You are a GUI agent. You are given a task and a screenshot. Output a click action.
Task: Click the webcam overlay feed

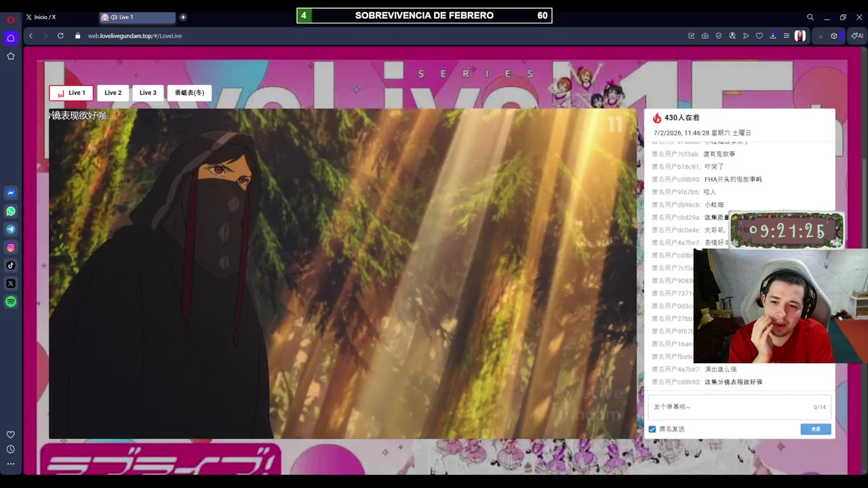click(x=781, y=306)
